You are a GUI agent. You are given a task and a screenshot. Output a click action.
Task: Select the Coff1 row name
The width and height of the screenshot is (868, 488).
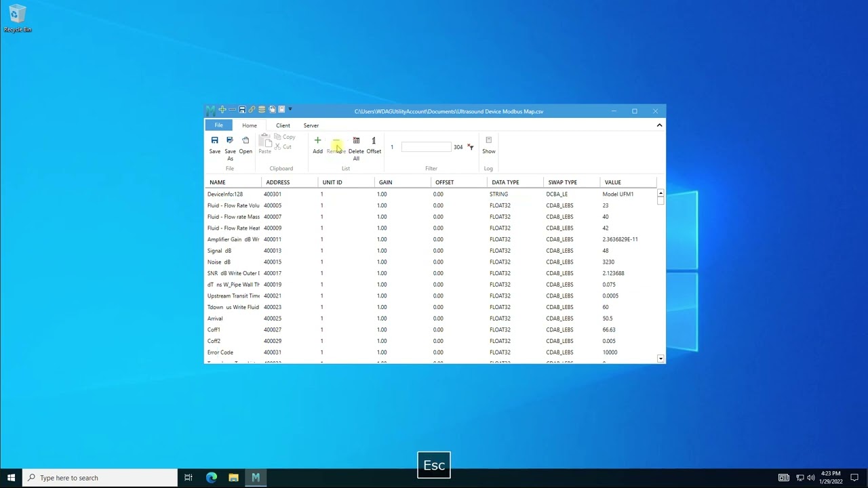(x=214, y=330)
